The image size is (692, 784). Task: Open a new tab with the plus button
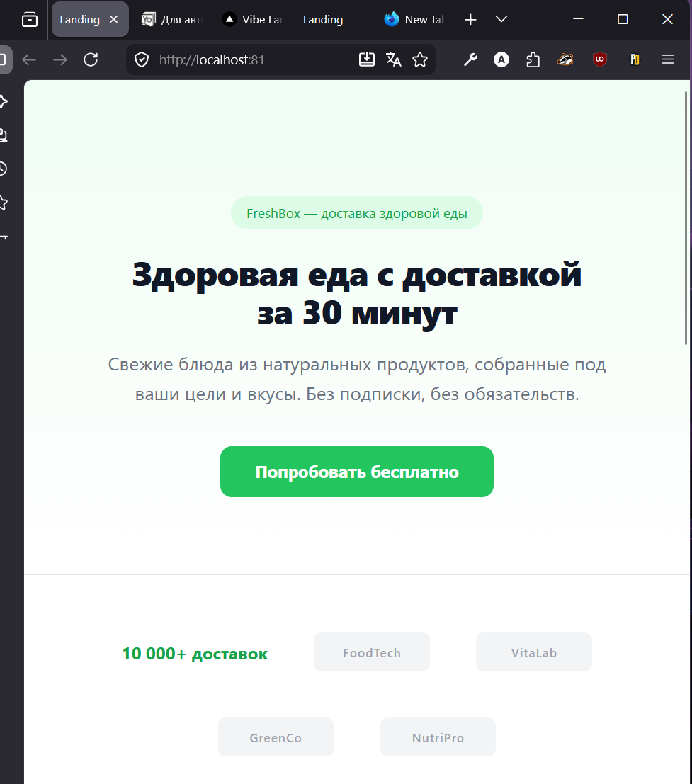(x=470, y=19)
